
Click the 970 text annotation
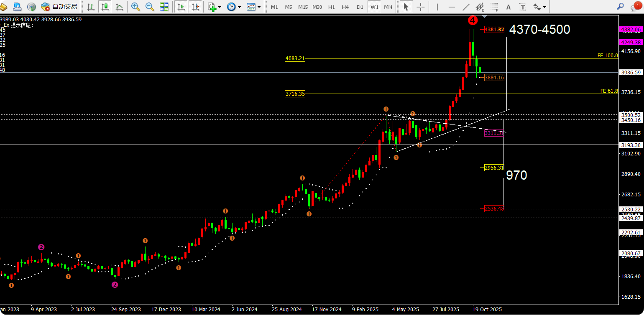pyautogui.click(x=516, y=175)
